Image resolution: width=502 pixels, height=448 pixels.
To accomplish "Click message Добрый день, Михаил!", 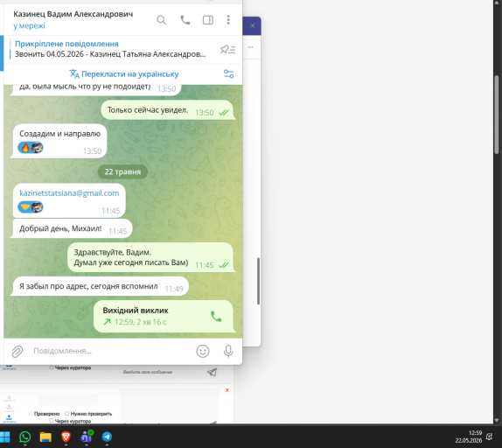I will click(73, 228).
